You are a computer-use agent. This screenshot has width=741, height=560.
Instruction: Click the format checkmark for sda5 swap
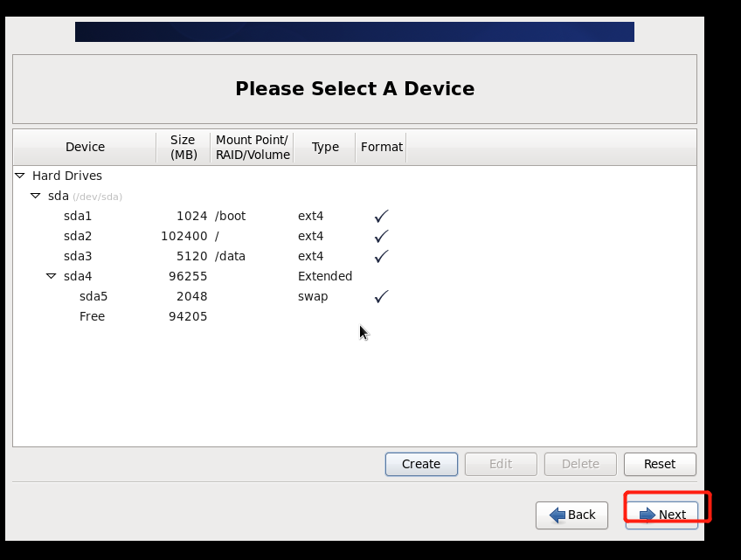381,296
